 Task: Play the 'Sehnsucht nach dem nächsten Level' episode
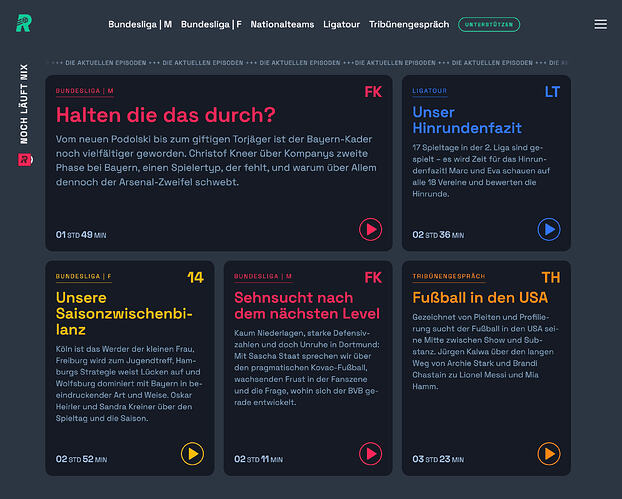pyautogui.click(x=371, y=453)
